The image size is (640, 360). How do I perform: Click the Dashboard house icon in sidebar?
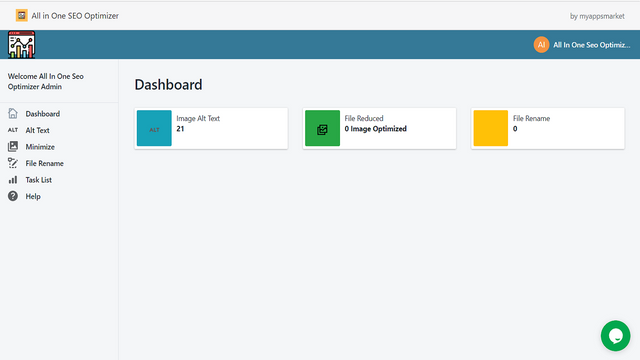[x=13, y=113]
